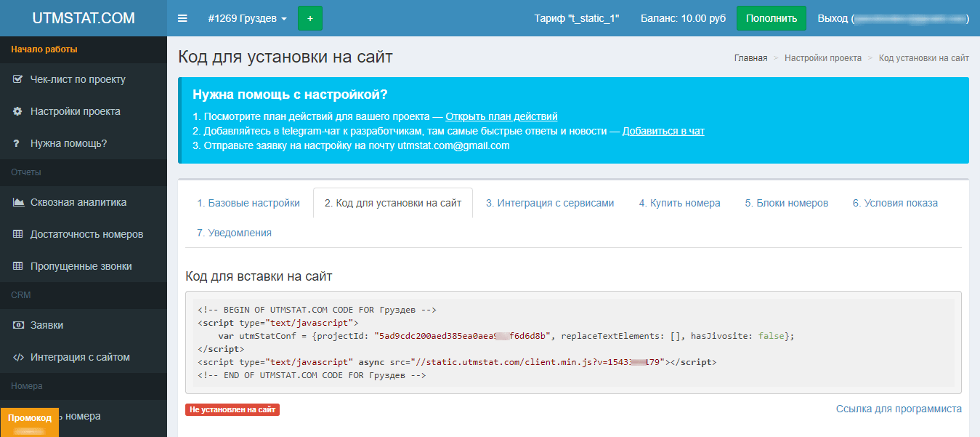Select tab 2. Код для установки на сайт
Screen dimensions: 980x437
pyautogui.click(x=393, y=203)
